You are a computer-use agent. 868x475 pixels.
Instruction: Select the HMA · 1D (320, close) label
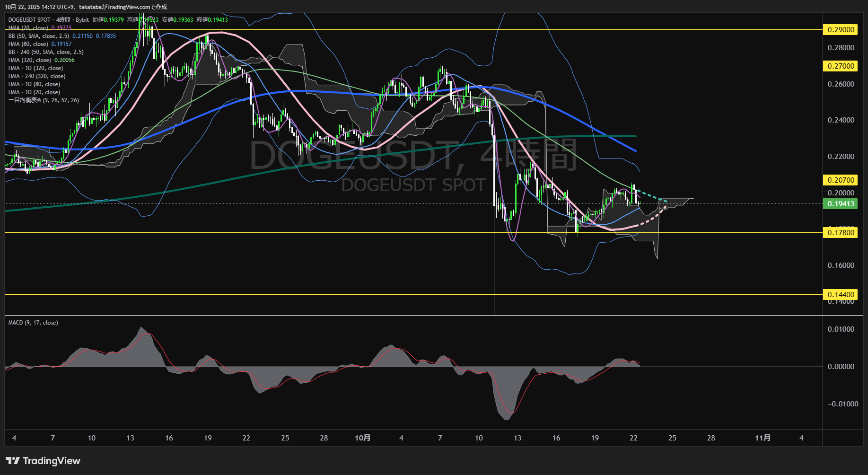pyautogui.click(x=35, y=68)
